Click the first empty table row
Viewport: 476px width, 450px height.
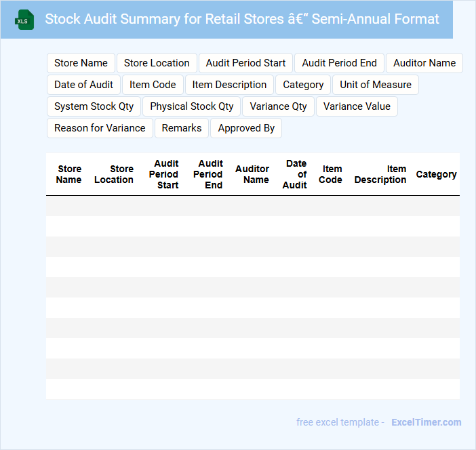click(x=252, y=206)
